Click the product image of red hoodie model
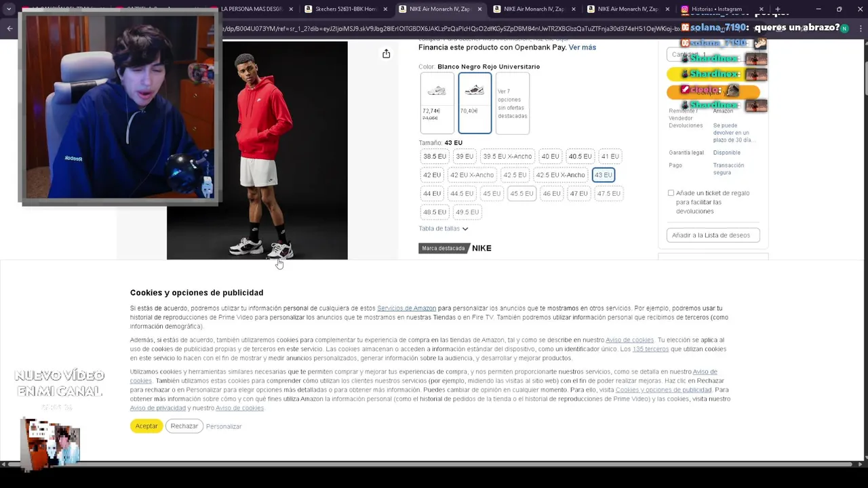 (x=257, y=150)
